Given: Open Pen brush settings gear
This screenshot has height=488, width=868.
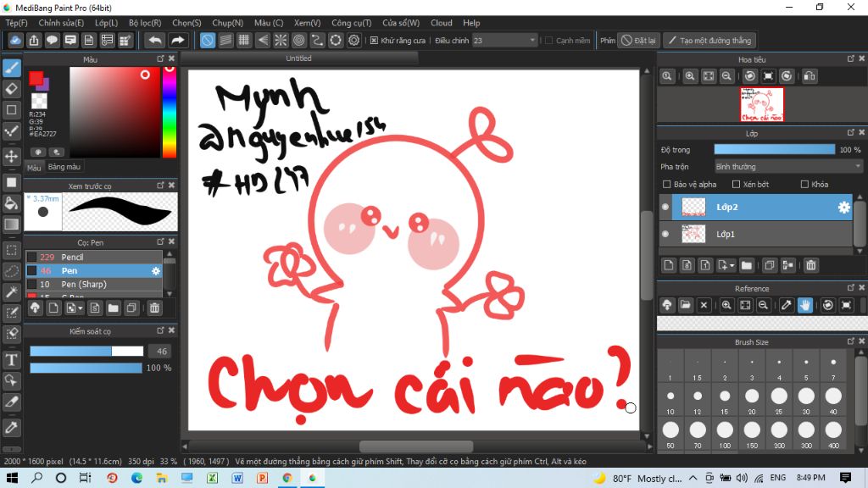Looking at the screenshot, I should [156, 271].
